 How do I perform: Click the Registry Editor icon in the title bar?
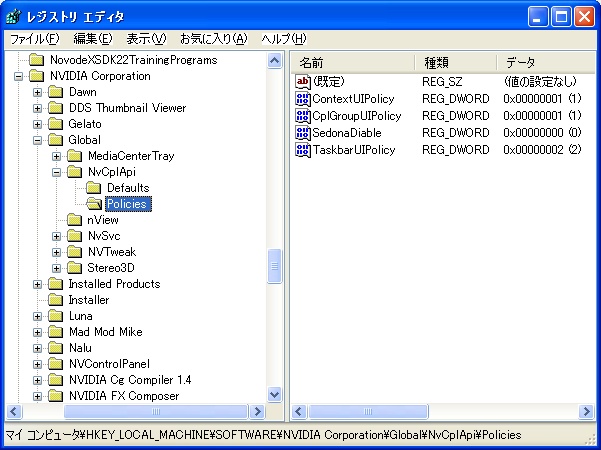(x=14, y=16)
